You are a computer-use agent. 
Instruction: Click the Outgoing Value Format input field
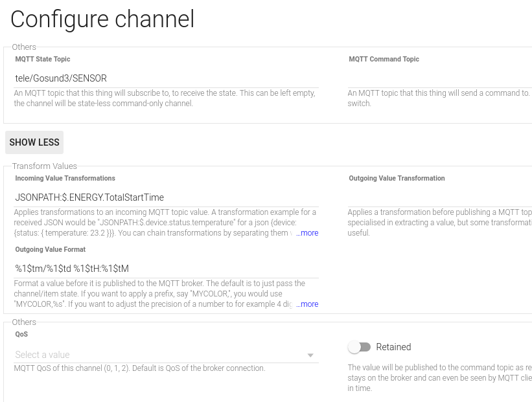pos(166,269)
